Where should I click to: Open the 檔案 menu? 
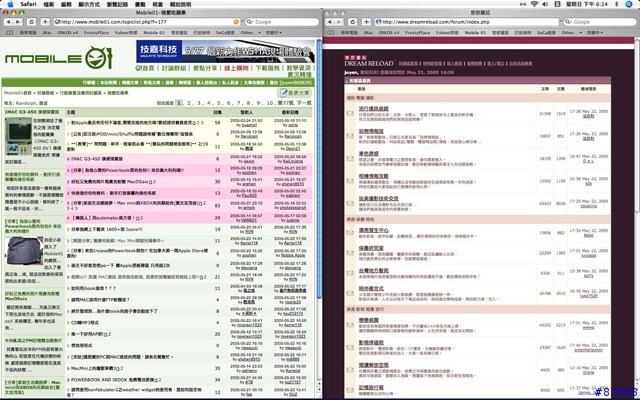(x=49, y=4)
